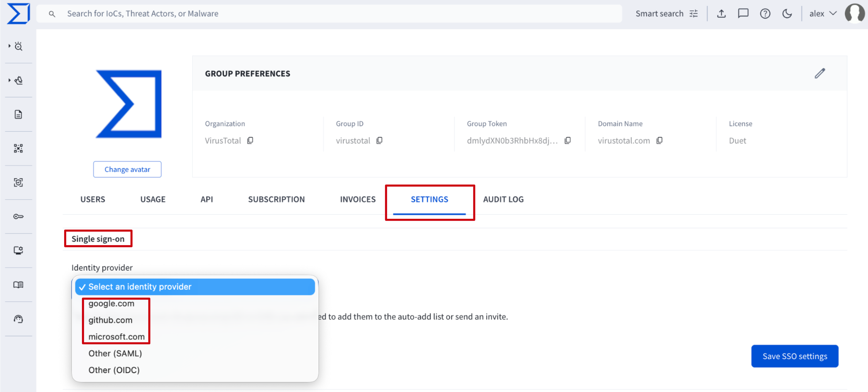Click the IoCs search input field
The width and height of the screenshot is (868, 392).
(329, 14)
